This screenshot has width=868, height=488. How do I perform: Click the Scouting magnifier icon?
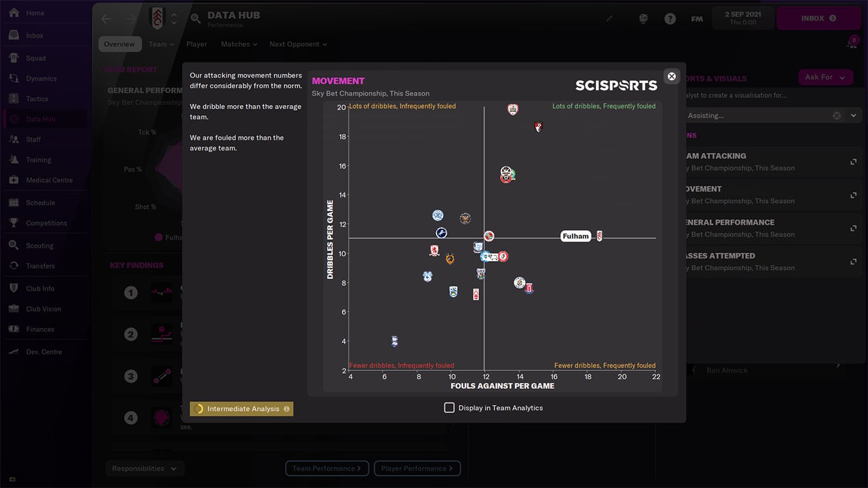14,246
